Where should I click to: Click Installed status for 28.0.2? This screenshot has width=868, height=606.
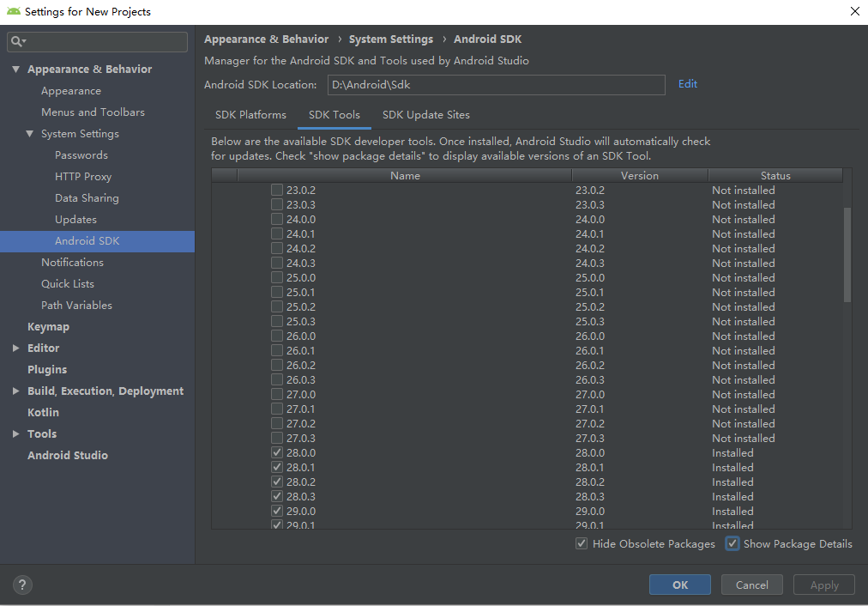(x=732, y=482)
